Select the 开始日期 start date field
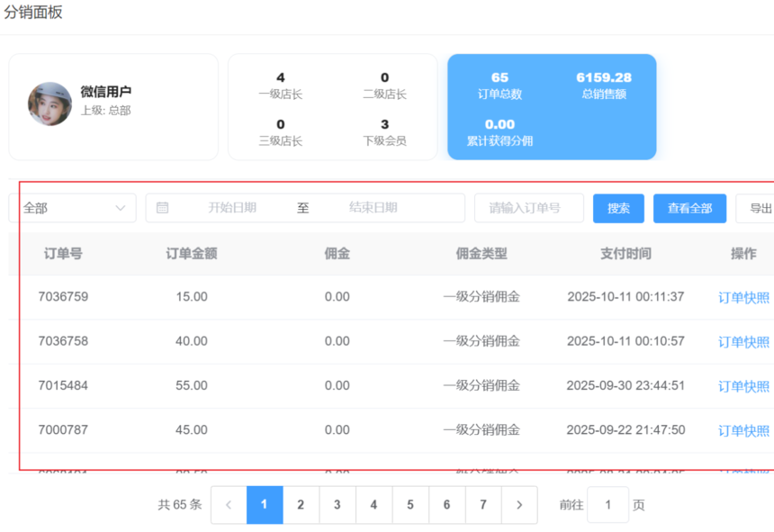This screenshot has width=774, height=532. (232, 208)
